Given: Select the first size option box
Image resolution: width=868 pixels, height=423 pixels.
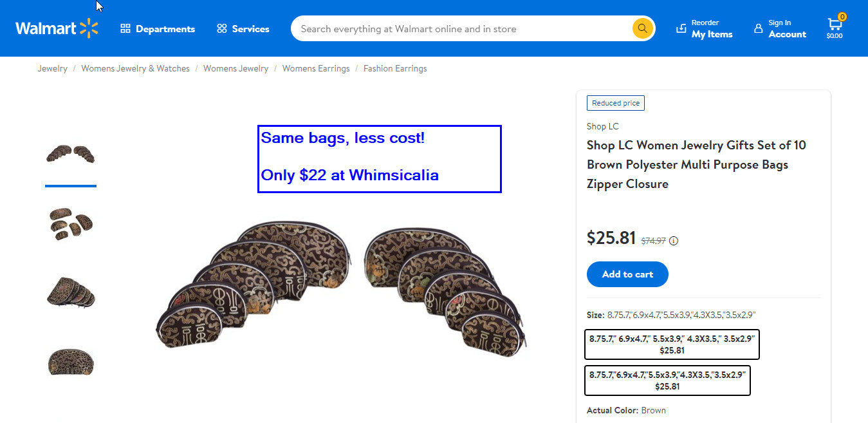Looking at the screenshot, I should 672,344.
